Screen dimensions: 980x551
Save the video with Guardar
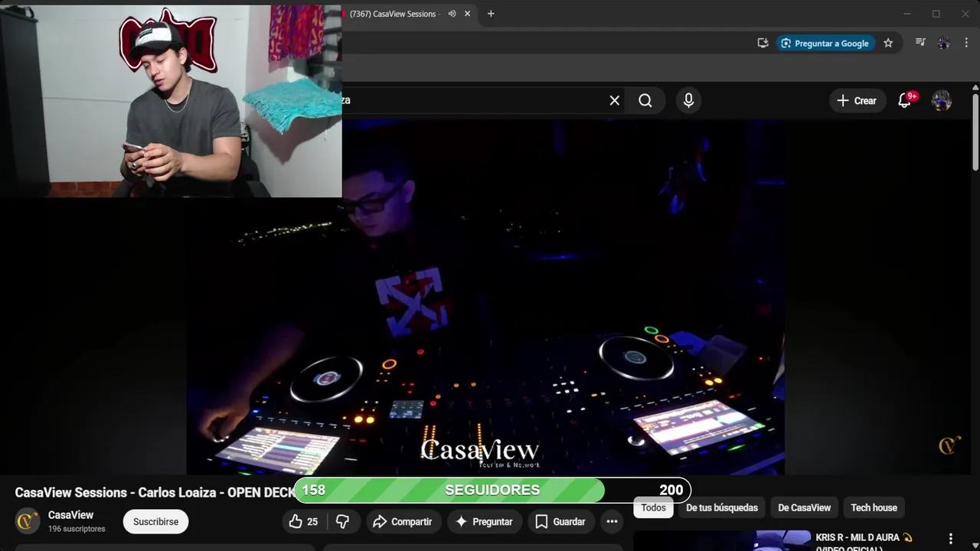click(560, 522)
